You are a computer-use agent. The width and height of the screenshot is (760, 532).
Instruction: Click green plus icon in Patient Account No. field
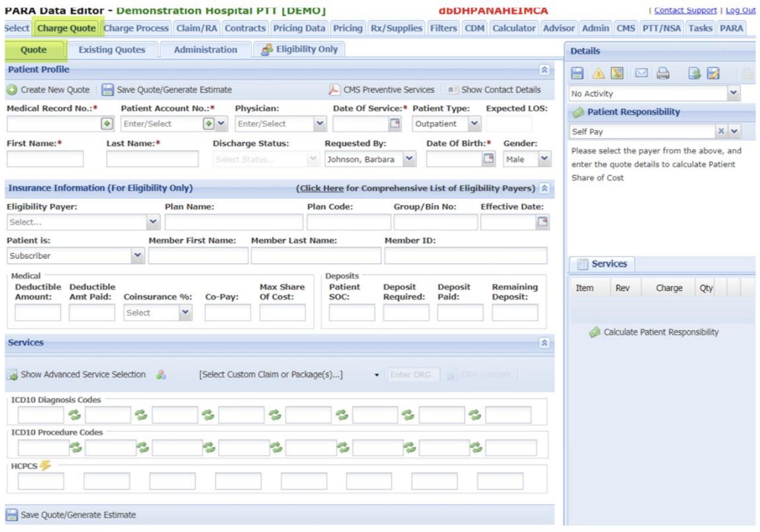[x=209, y=124]
